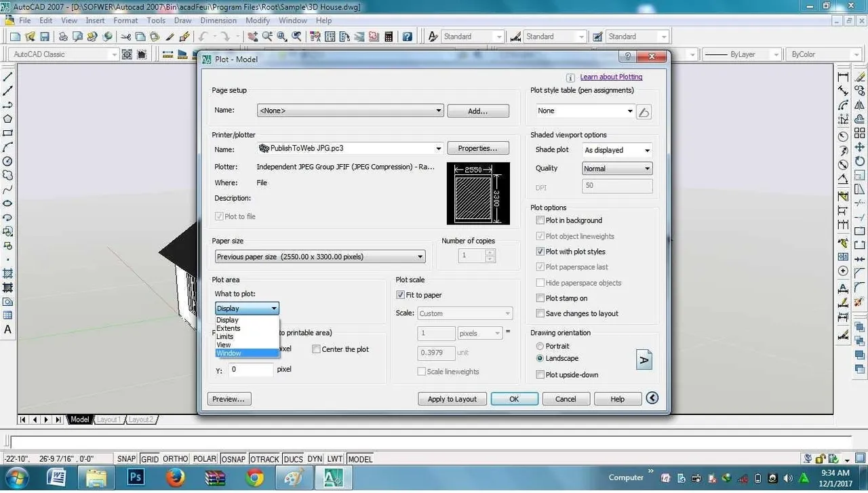The width and height of the screenshot is (868, 493).
Task: Open the Format menu
Action: (125, 20)
